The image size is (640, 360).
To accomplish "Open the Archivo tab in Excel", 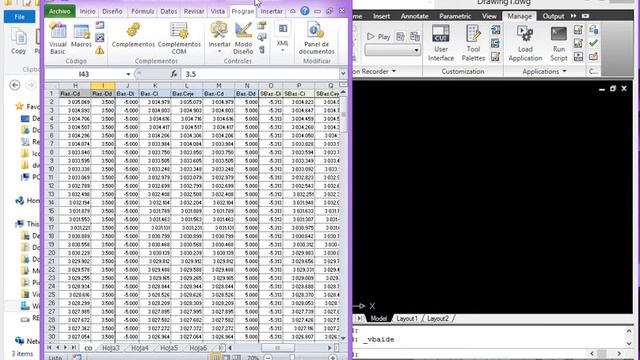I will point(60,11).
